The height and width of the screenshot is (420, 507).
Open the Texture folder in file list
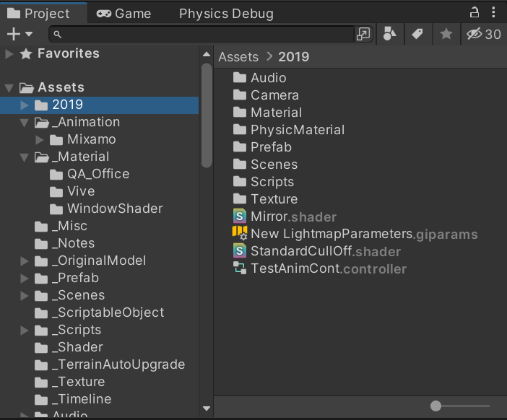265,199
